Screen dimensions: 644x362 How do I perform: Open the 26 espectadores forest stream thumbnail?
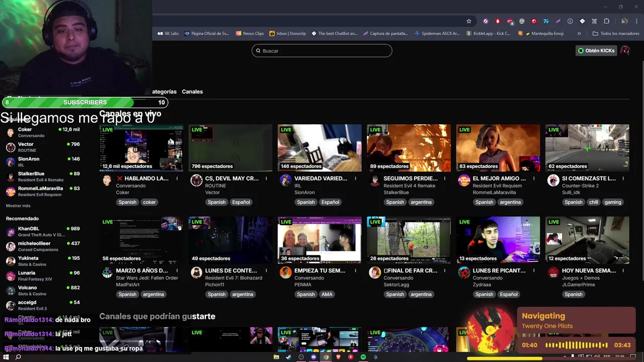[x=409, y=240]
